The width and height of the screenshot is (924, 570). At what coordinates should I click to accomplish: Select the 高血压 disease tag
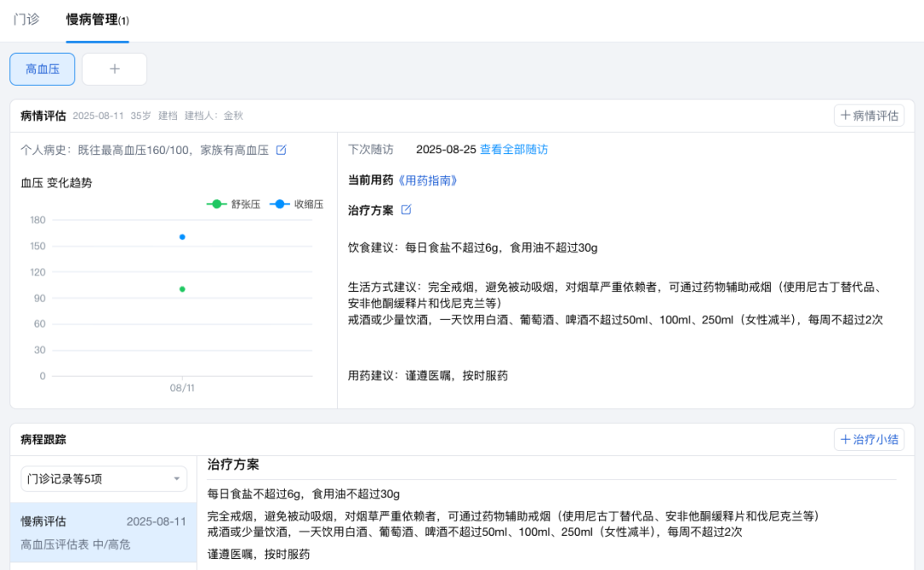(41, 68)
